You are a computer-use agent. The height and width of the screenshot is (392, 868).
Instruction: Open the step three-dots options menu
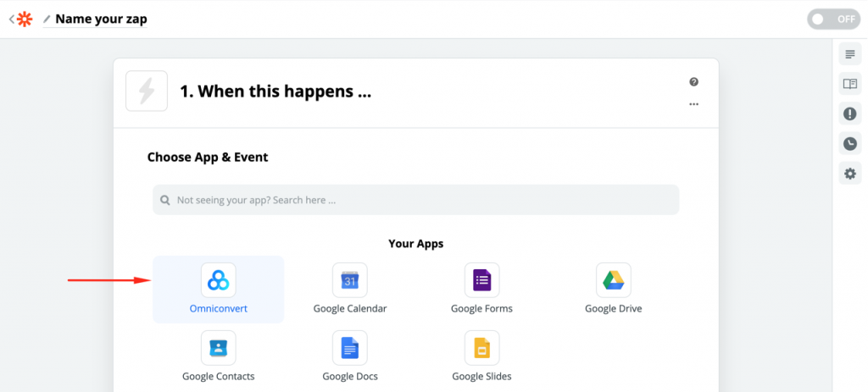[694, 104]
